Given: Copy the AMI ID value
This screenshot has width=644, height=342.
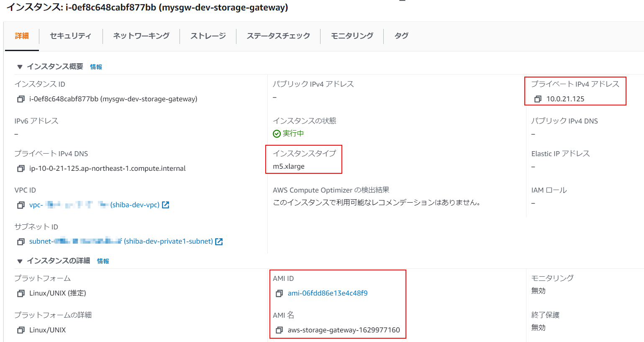Looking at the screenshot, I should pyautogui.click(x=280, y=293).
